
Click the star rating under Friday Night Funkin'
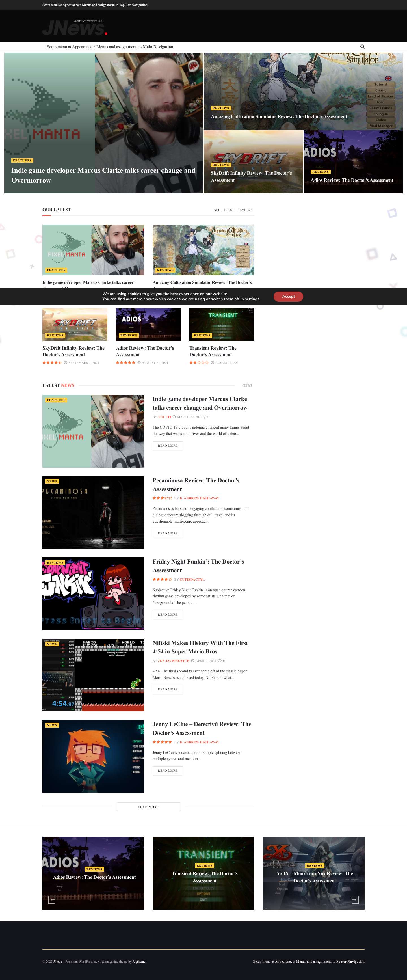162,579
